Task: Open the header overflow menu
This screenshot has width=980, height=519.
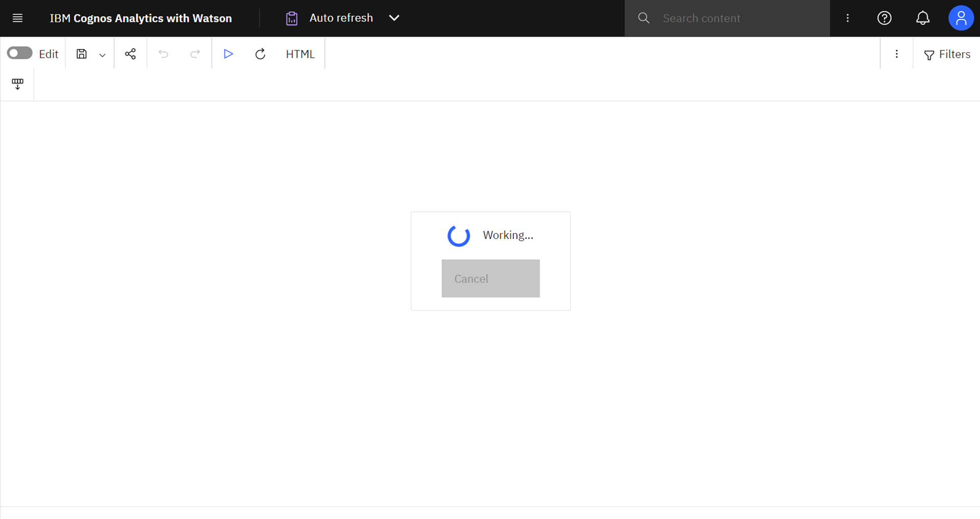Action: (x=848, y=18)
